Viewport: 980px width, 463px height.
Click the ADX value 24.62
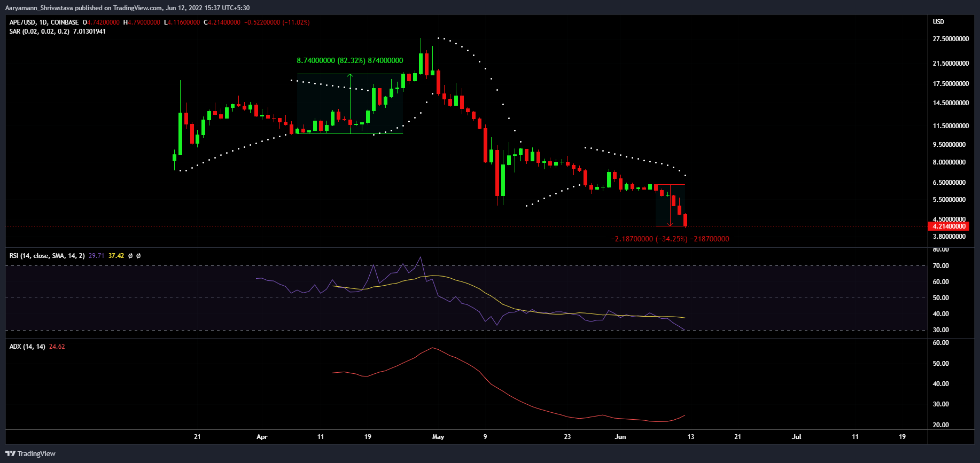coord(57,347)
